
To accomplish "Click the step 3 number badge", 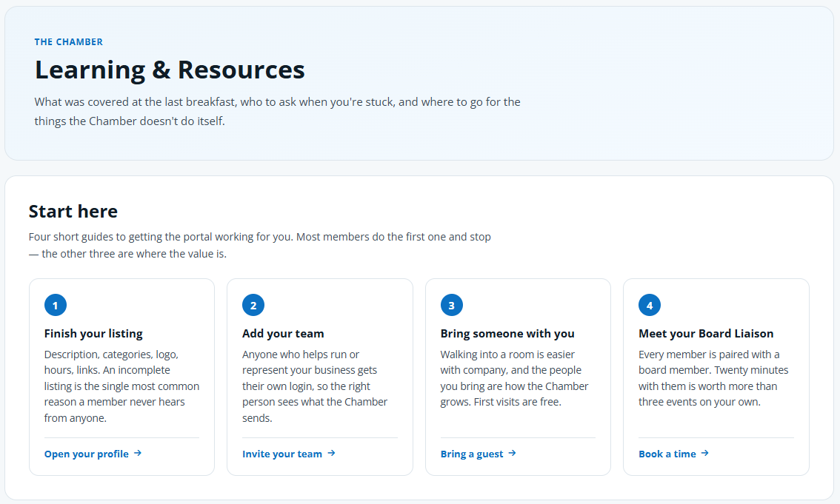I will [x=452, y=305].
